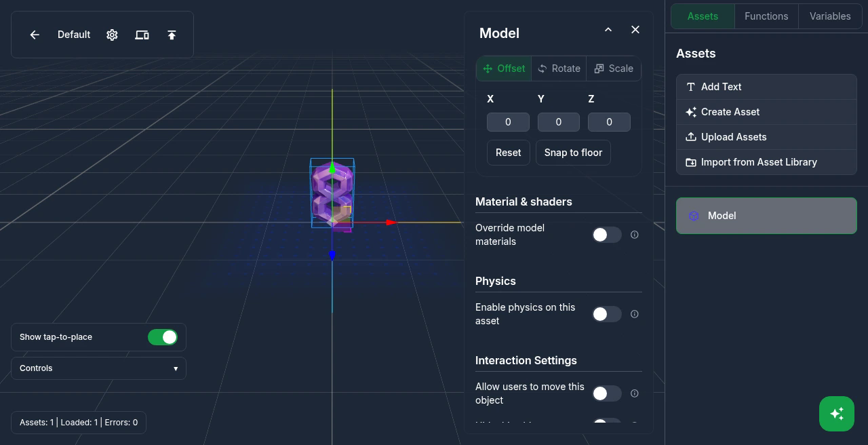The width and height of the screenshot is (868, 445).
Task: Switch to the Variables tab
Action: [830, 16]
